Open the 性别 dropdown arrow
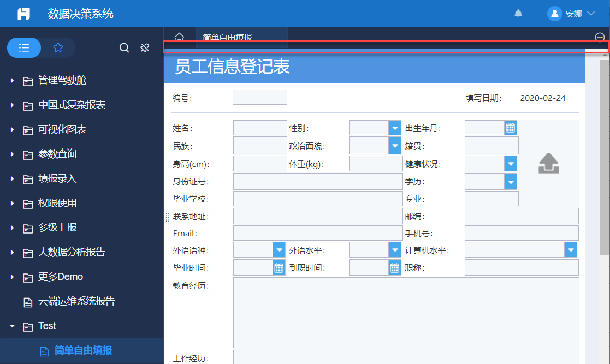 click(x=394, y=128)
